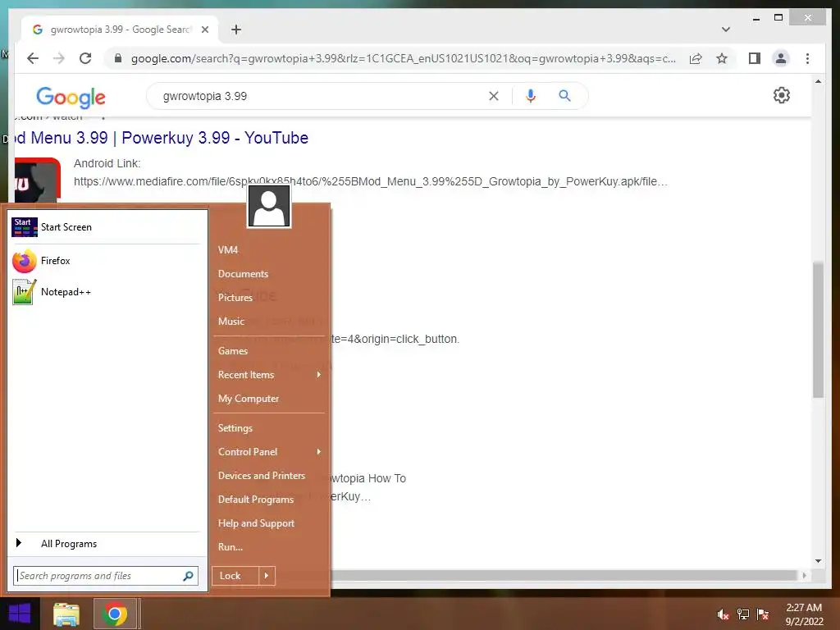Go back using Chrome's back arrow
The height and width of the screenshot is (630, 840).
[33, 58]
